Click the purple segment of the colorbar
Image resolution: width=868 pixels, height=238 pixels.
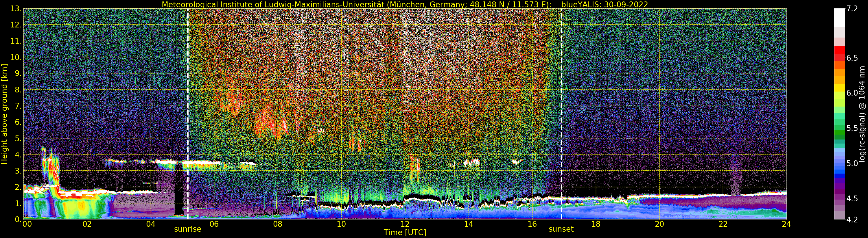click(x=839, y=186)
